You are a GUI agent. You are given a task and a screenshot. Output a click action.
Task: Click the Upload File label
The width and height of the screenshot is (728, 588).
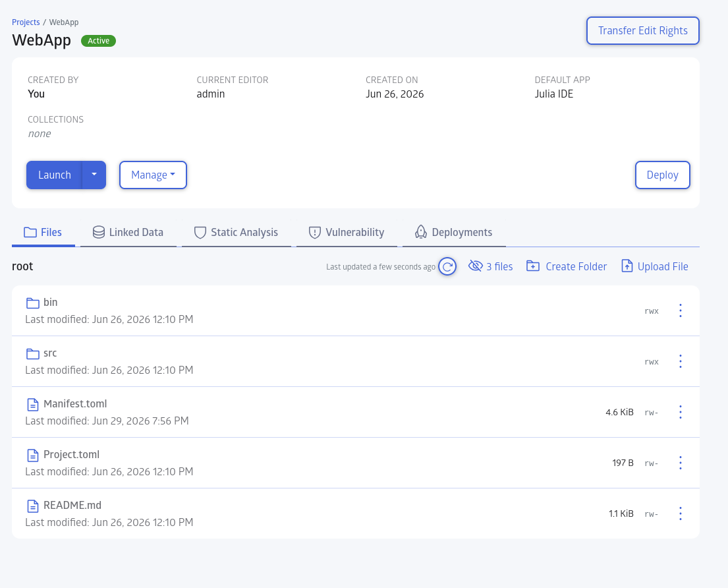(663, 266)
